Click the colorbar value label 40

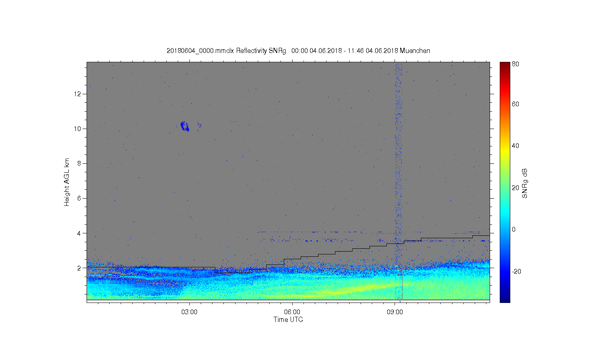click(516, 146)
